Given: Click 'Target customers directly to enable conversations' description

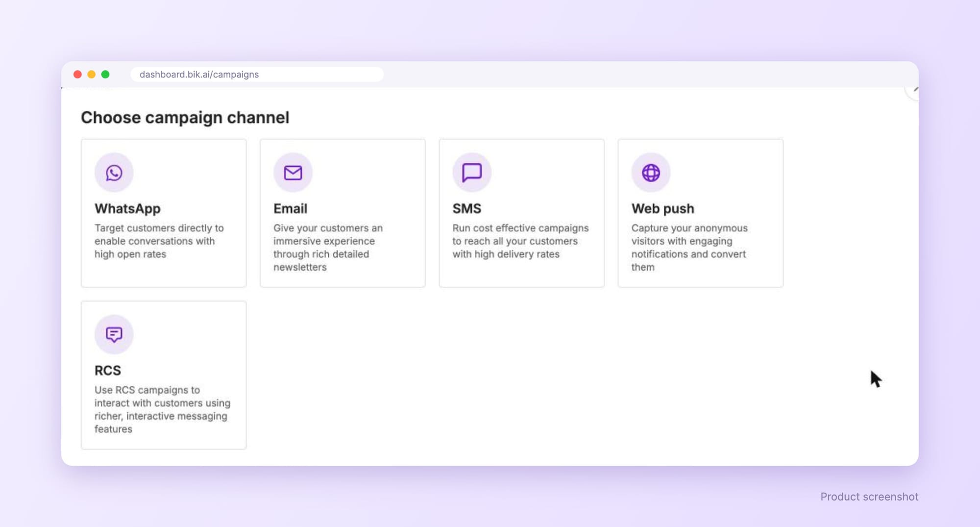Looking at the screenshot, I should point(159,241).
